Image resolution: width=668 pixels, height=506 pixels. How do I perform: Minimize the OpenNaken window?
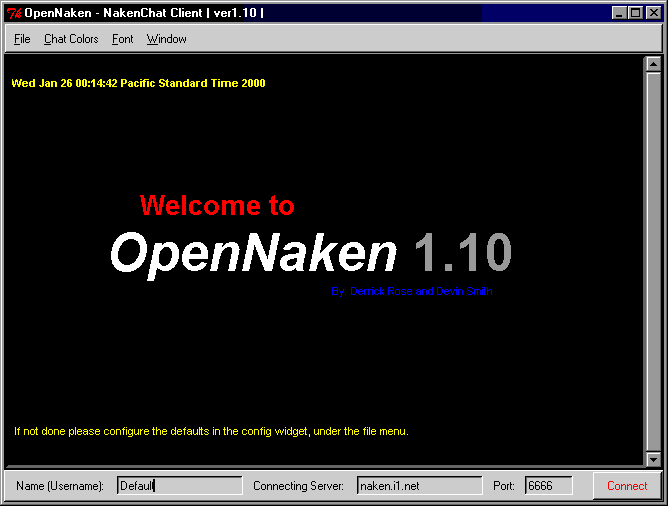(x=619, y=13)
